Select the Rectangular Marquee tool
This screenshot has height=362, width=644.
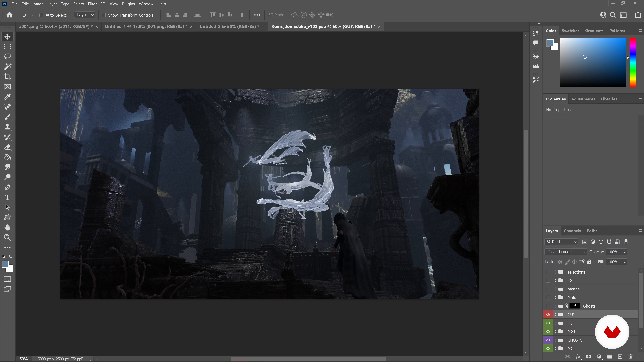click(x=8, y=47)
